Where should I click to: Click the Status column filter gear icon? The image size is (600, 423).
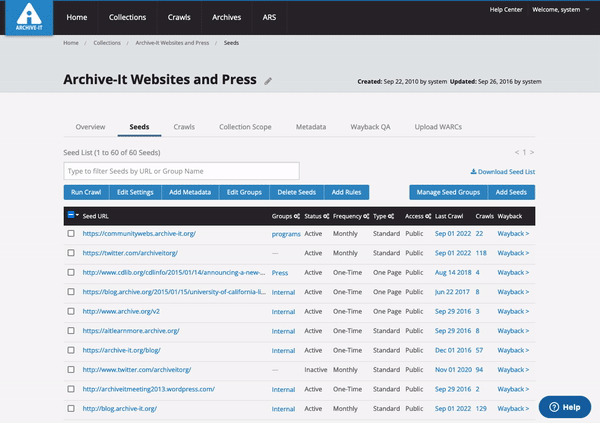click(326, 216)
